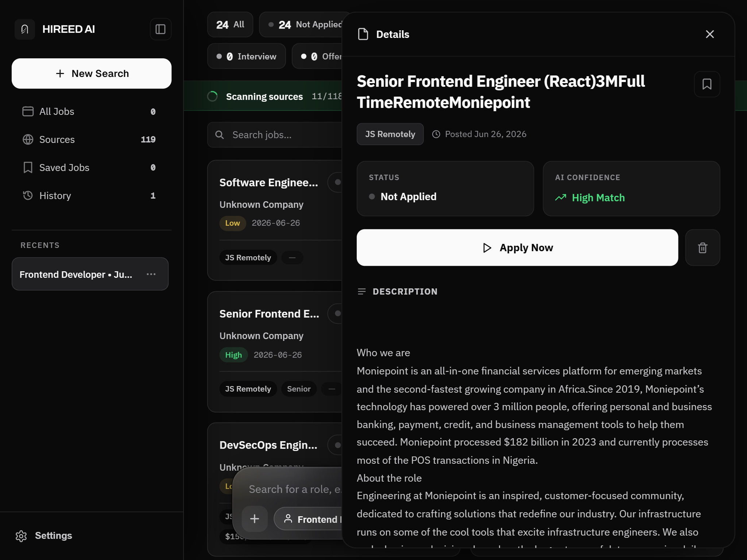This screenshot has width=747, height=560.
Task: Focus the Search for a role field
Action: coord(295,489)
